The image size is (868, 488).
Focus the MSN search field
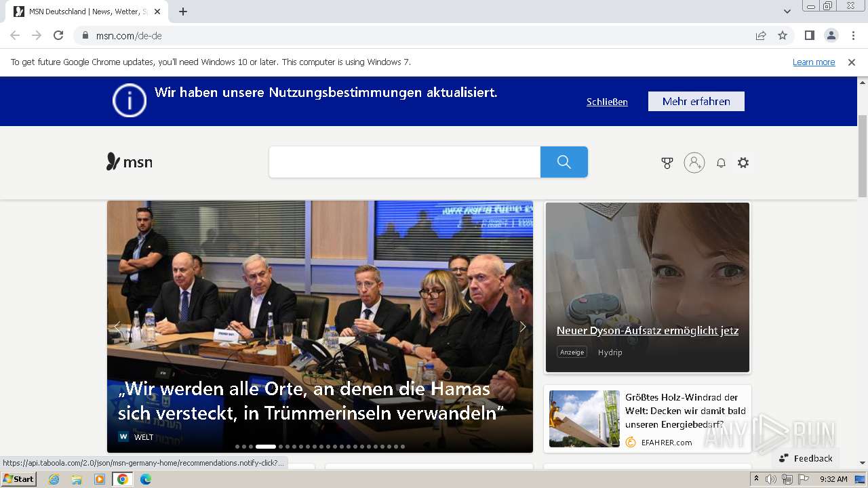point(405,162)
